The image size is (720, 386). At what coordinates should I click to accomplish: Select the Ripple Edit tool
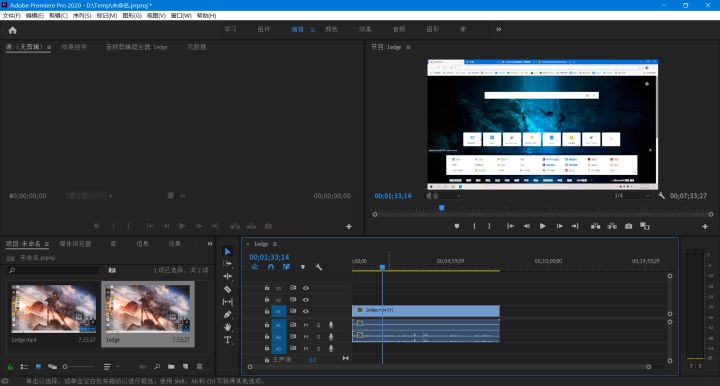(x=227, y=276)
